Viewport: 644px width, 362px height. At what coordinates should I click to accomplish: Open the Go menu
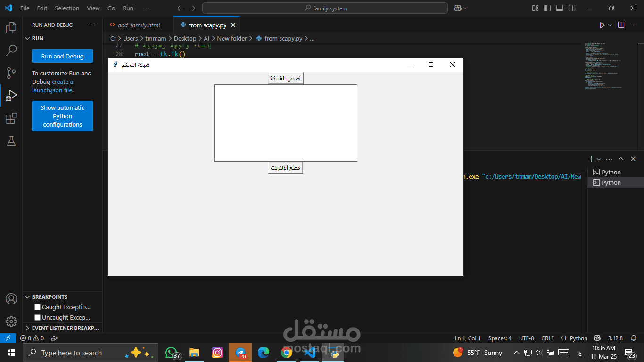(111, 8)
